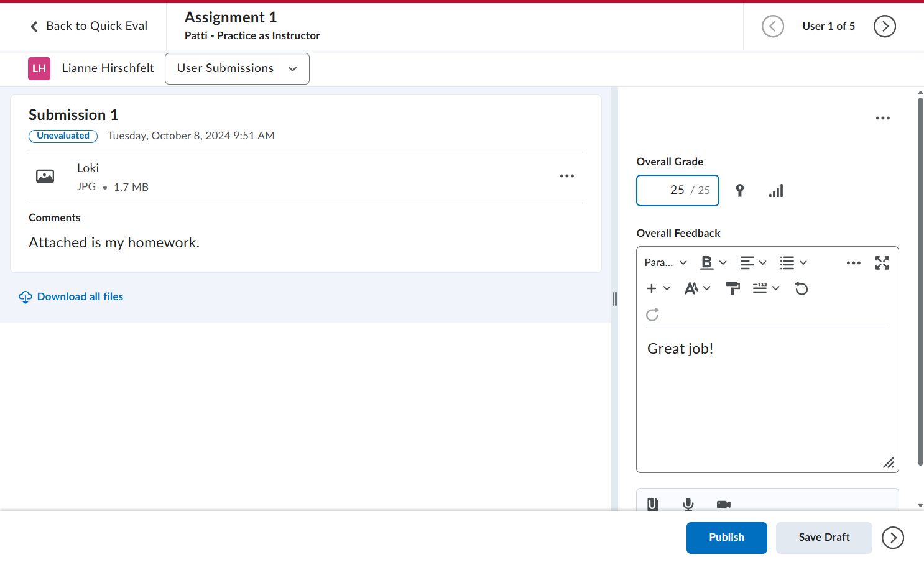Toggle bold formatting in feedback editor
Image resolution: width=924 pixels, height=565 pixels.
pos(707,263)
